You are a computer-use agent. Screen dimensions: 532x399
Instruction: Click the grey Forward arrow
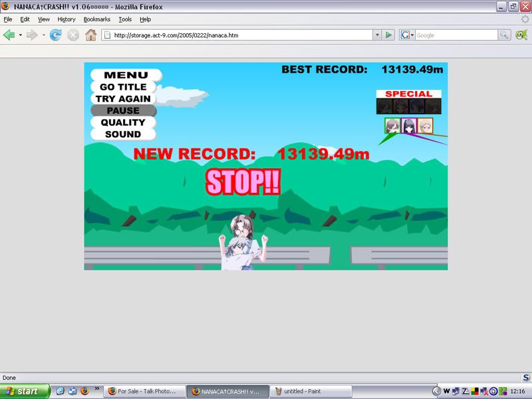tap(31, 35)
